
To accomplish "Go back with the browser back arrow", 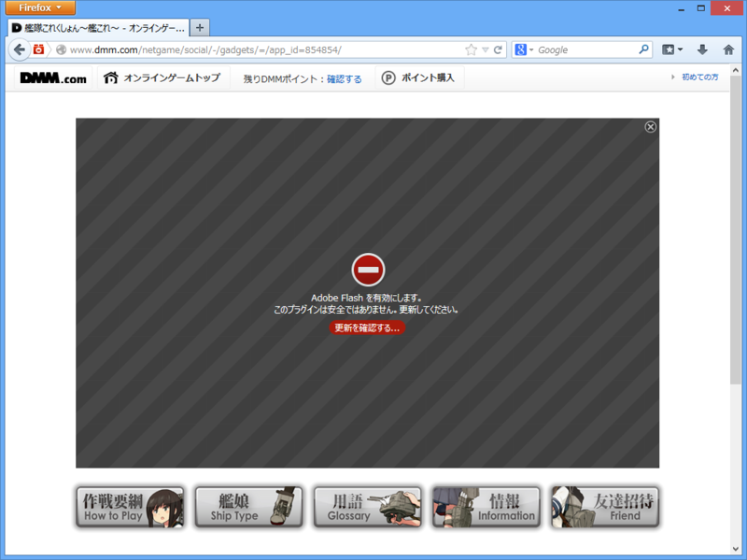I will point(19,49).
